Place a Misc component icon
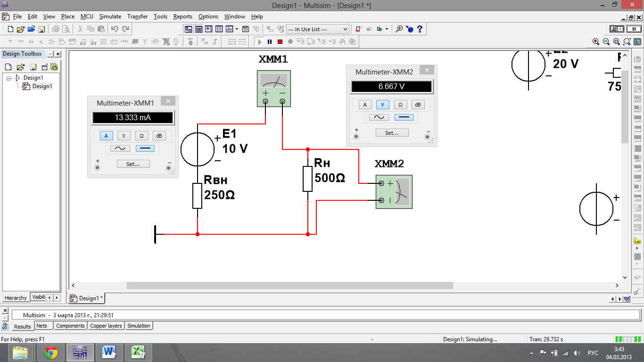The height and width of the screenshot is (362, 644). (x=124, y=41)
